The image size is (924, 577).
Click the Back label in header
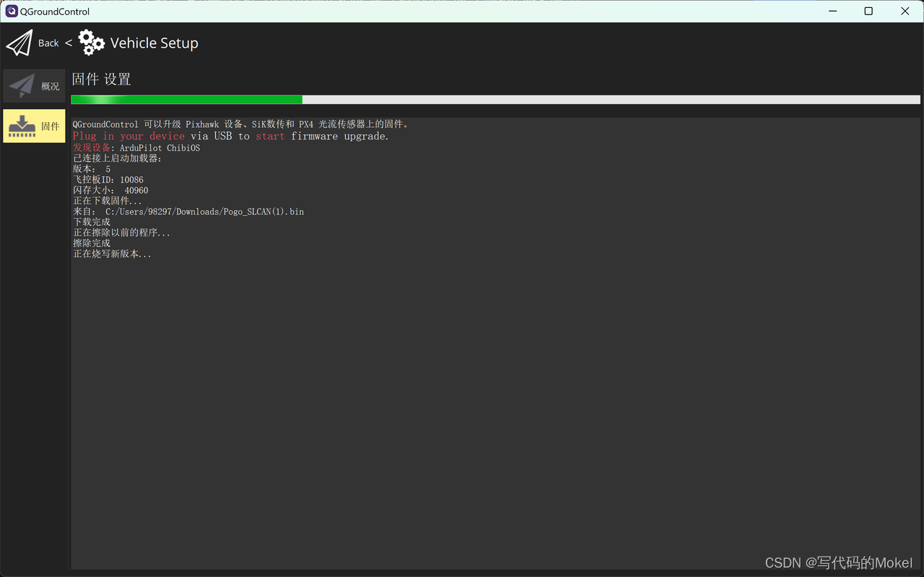[48, 43]
